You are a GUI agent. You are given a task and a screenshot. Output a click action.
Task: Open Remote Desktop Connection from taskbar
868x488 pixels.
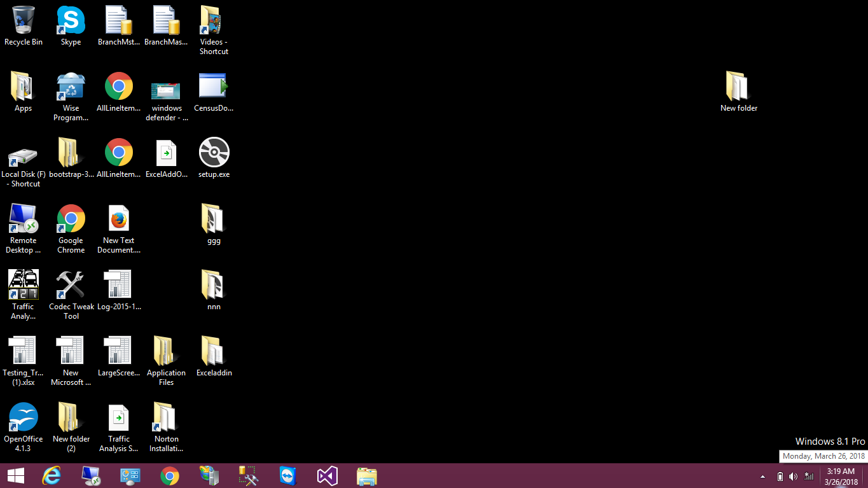(x=91, y=476)
